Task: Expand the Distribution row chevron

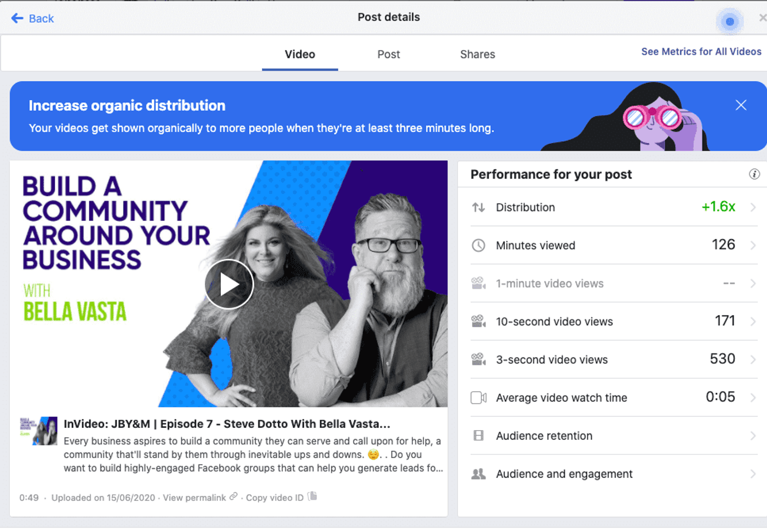Action: click(x=753, y=208)
